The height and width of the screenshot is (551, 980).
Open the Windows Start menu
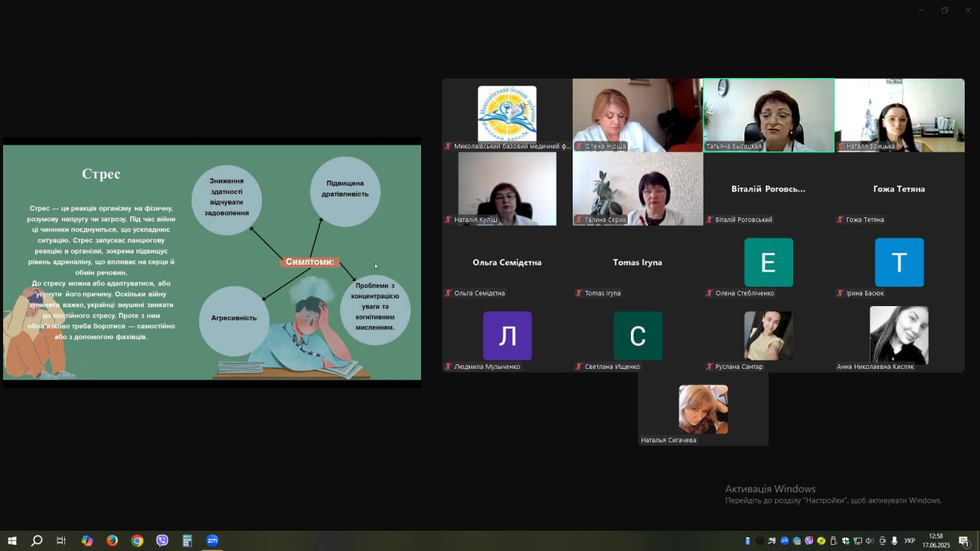[11, 540]
